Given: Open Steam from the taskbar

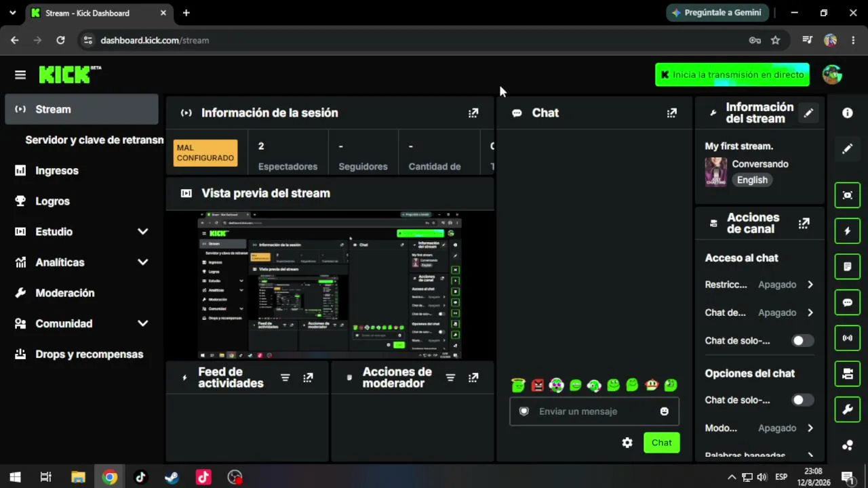Looking at the screenshot, I should click(x=172, y=477).
